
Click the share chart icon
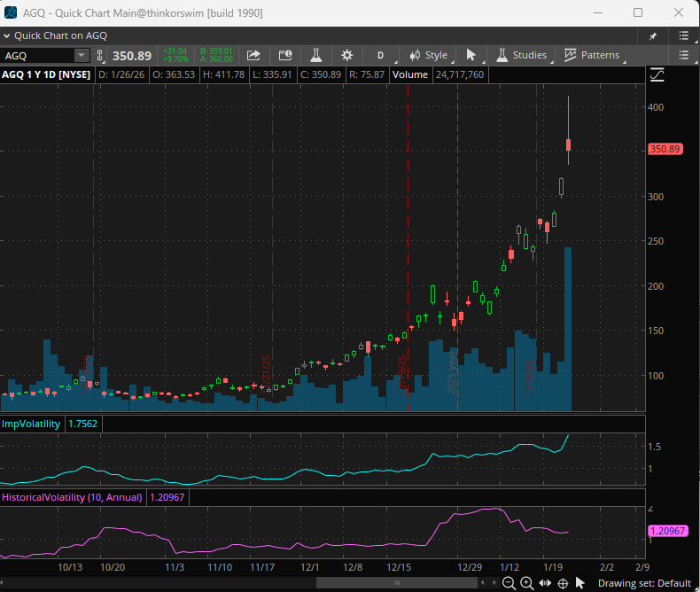coord(253,55)
